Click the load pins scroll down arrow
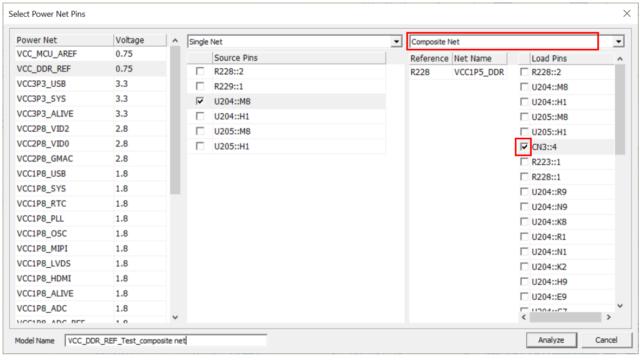 620,306
